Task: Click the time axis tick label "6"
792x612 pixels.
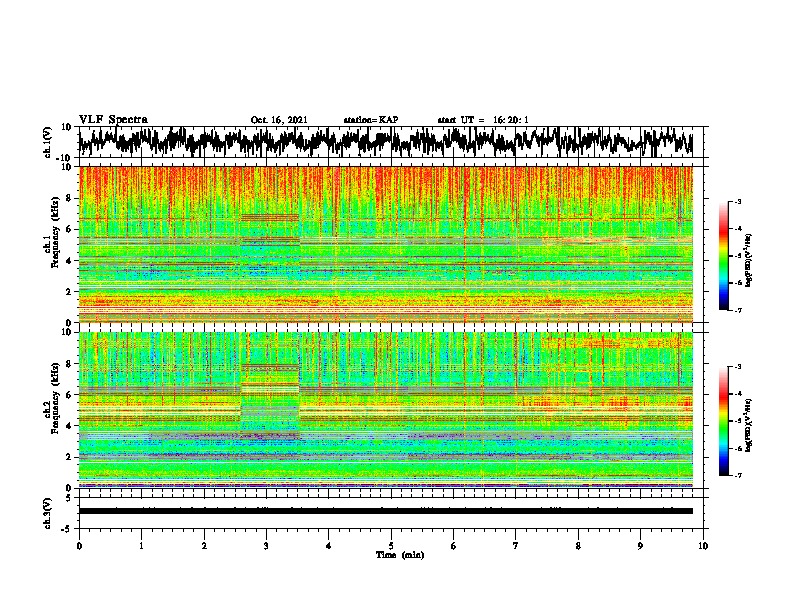Action: click(x=453, y=546)
